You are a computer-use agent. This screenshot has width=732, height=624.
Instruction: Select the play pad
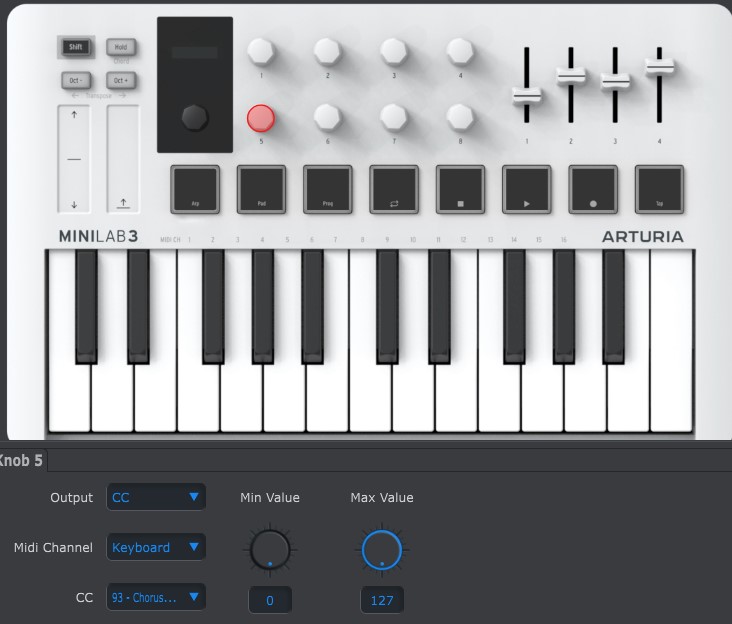click(x=527, y=189)
